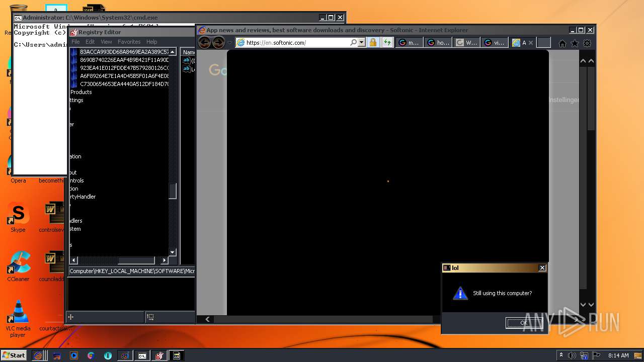Switch to cmd.exe taskbar button
This screenshot has height=362, width=644.
click(142, 355)
